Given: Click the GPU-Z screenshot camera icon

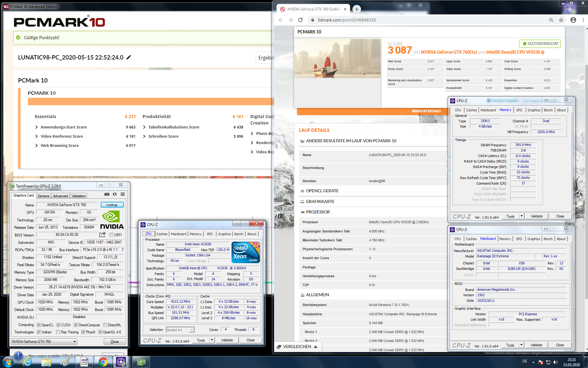Looking at the screenshot, I should pos(107,194).
